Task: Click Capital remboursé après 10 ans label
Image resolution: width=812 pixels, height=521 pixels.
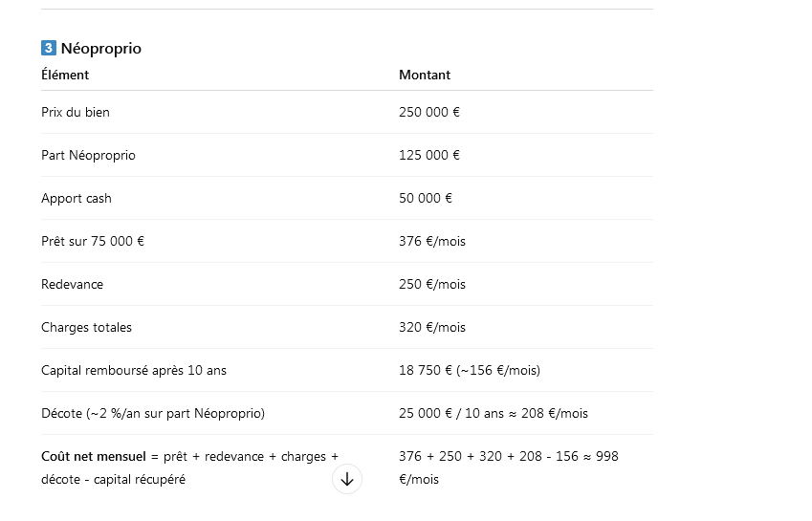Action: point(134,371)
